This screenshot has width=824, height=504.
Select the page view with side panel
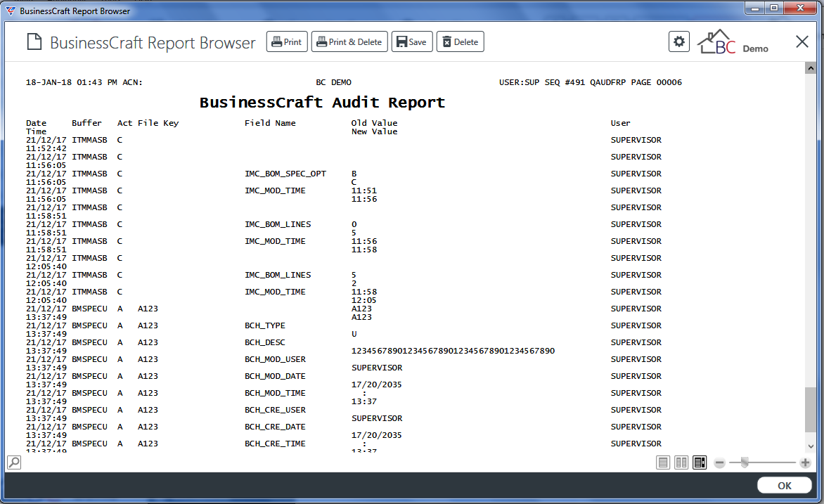tap(700, 463)
